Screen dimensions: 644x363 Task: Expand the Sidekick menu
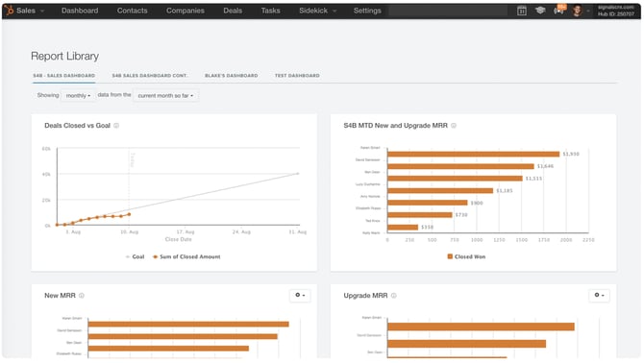(317, 11)
